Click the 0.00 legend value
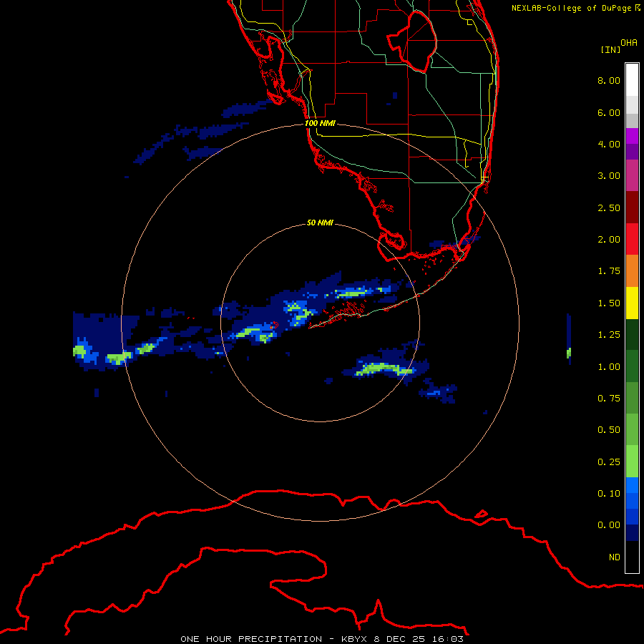644x644 pixels. coord(609,525)
